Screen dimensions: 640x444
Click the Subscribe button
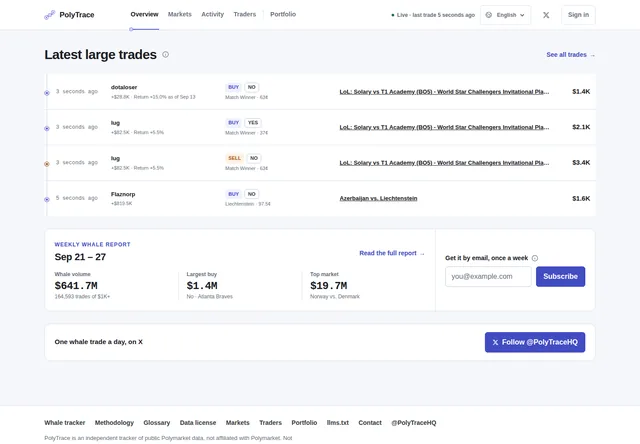(x=560, y=277)
